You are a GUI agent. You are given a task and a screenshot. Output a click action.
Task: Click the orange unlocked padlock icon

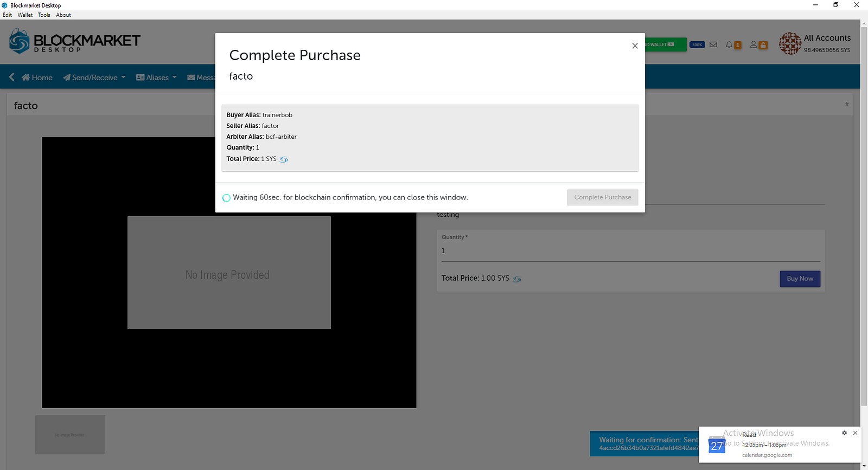pos(763,45)
